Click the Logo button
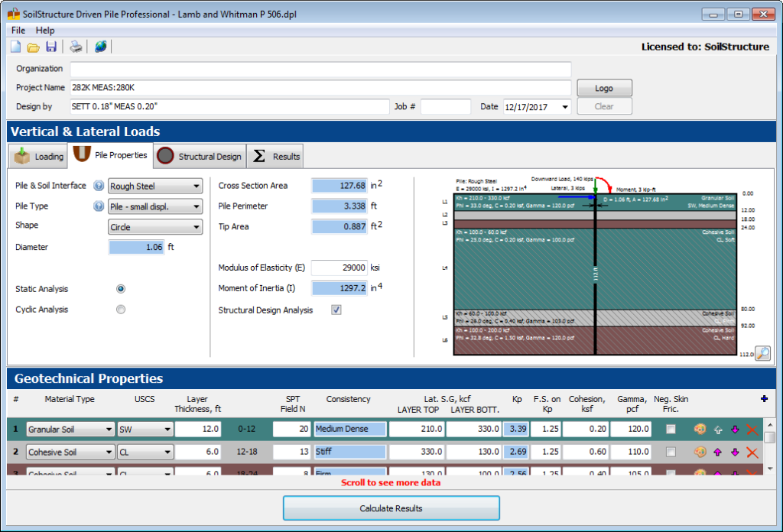 coord(604,88)
